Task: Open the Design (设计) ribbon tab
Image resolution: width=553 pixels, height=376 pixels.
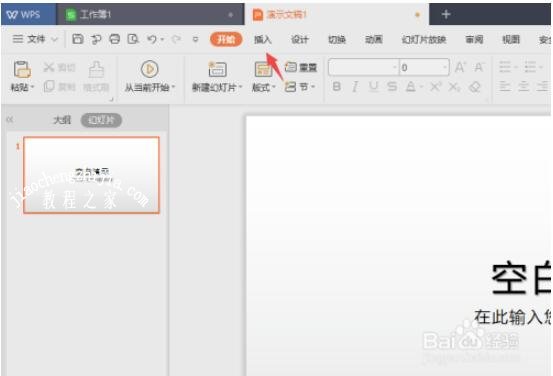Action: click(x=300, y=39)
